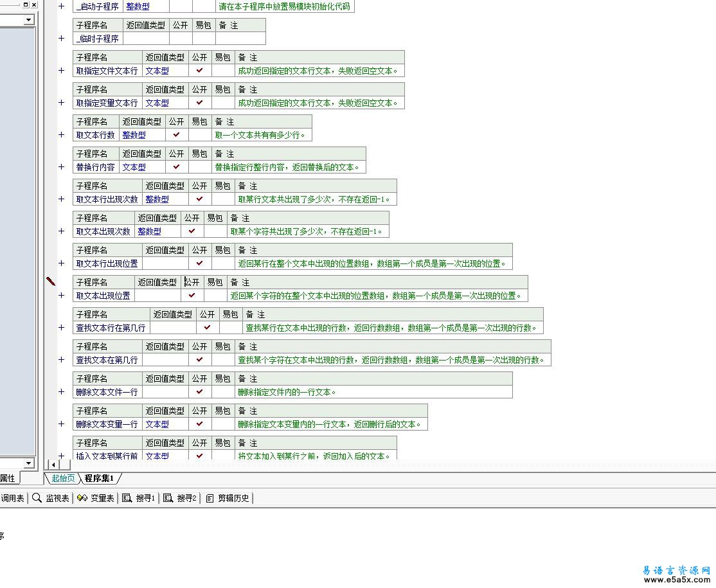The height and width of the screenshot is (588, 716).
Task: Click left panel scrollbar down arrow
Action: tap(28, 463)
